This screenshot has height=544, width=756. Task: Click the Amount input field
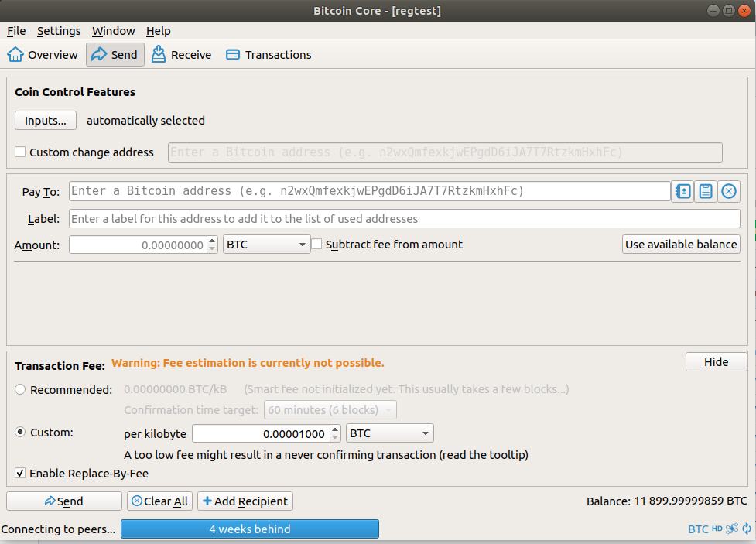tap(138, 245)
